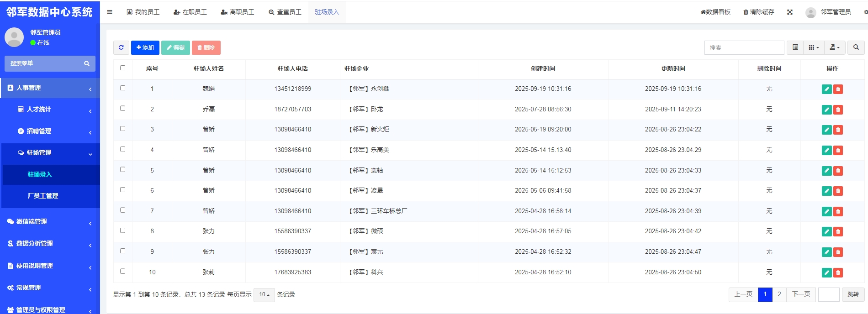The height and width of the screenshot is (314, 868).
Task: Check the select-all header checkbox
Action: (122, 68)
